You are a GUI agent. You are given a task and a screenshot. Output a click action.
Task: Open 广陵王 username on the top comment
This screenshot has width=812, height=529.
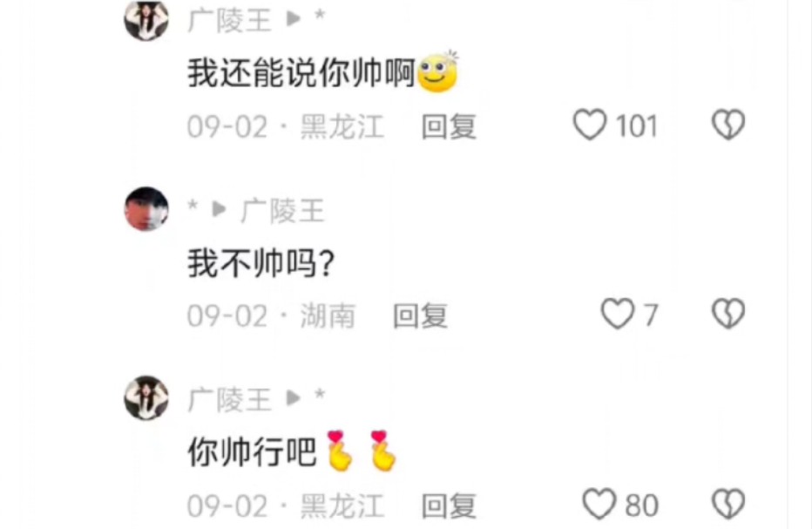click(x=229, y=21)
